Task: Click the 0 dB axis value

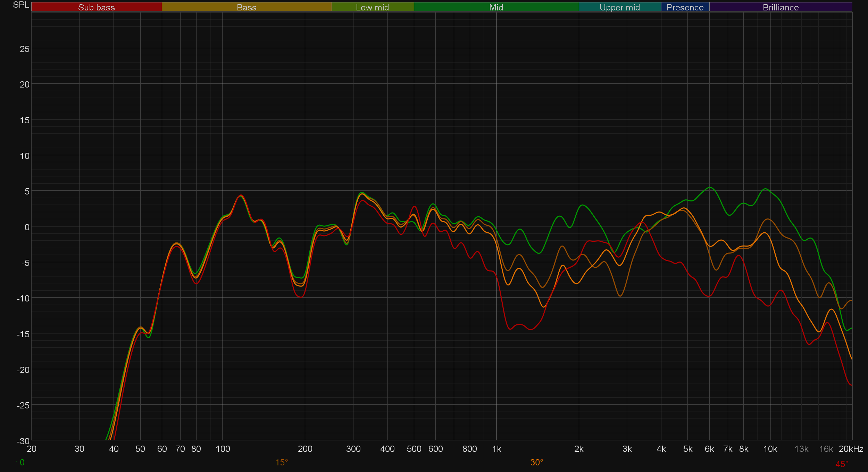Action: point(27,227)
